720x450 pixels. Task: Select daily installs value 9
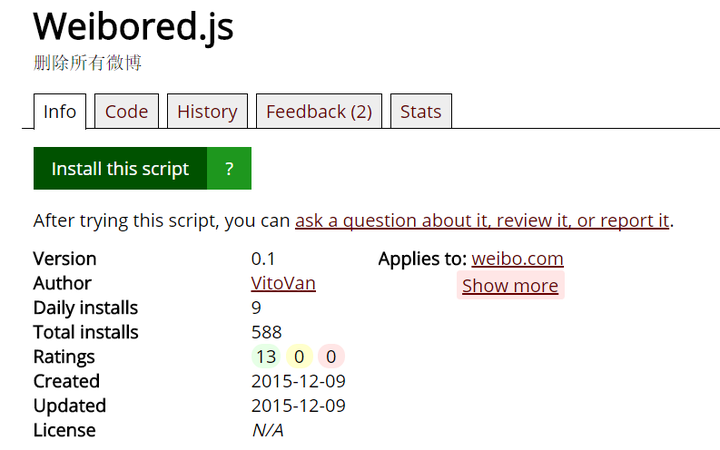pyautogui.click(x=256, y=308)
